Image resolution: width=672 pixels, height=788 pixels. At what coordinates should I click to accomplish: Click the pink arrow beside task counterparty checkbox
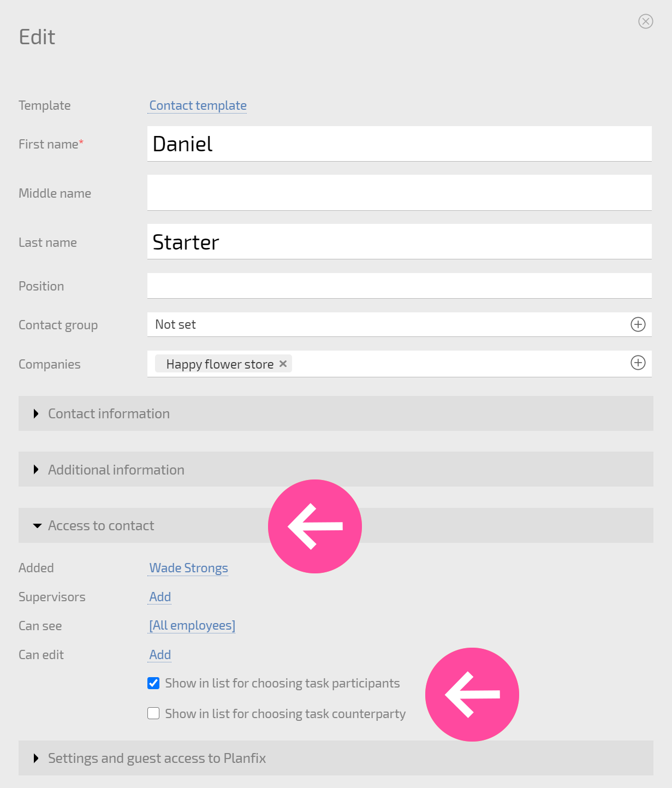tap(472, 695)
